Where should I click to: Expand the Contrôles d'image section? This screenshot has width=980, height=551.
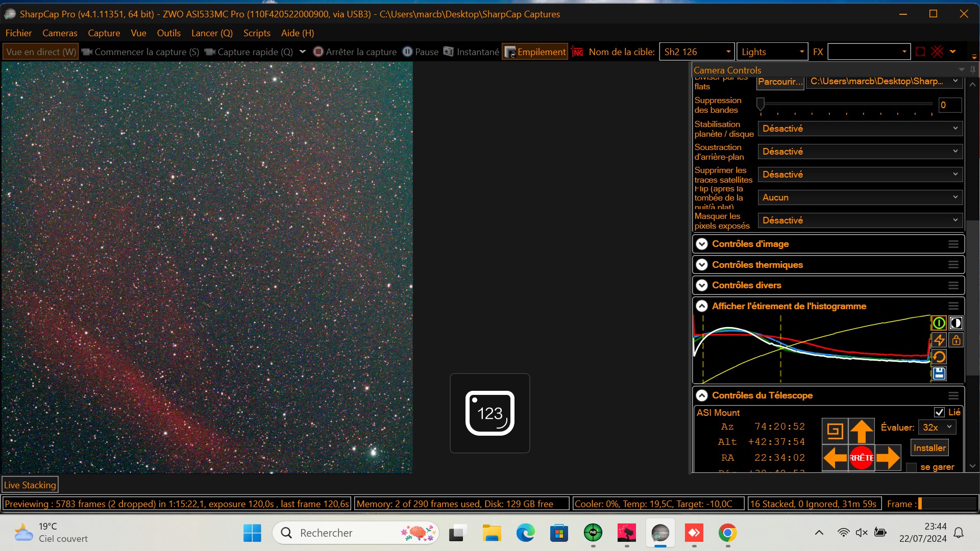pos(702,244)
